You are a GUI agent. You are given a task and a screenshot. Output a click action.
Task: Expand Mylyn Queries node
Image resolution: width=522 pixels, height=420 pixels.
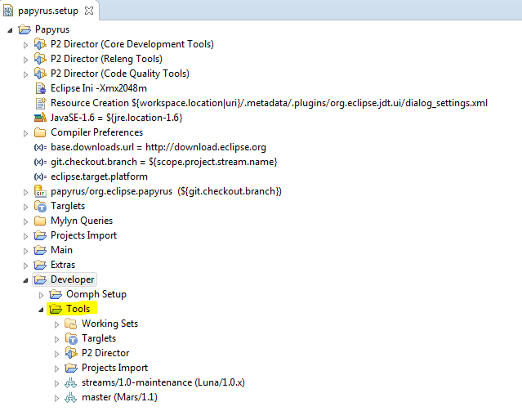pyautogui.click(x=25, y=221)
